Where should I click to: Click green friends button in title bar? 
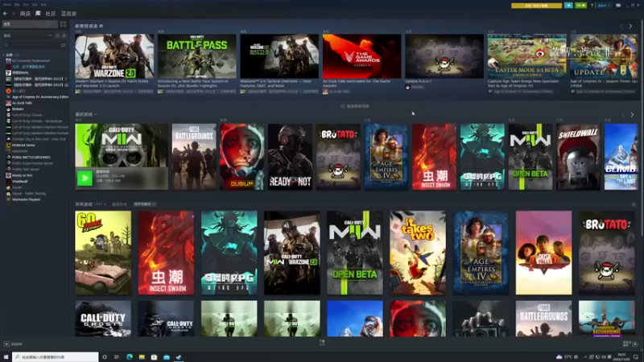coord(580,6)
